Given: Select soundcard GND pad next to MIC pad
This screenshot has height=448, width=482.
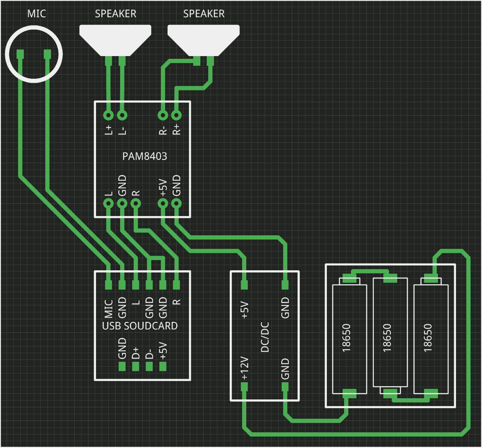Looking at the screenshot, I should (x=122, y=285).
